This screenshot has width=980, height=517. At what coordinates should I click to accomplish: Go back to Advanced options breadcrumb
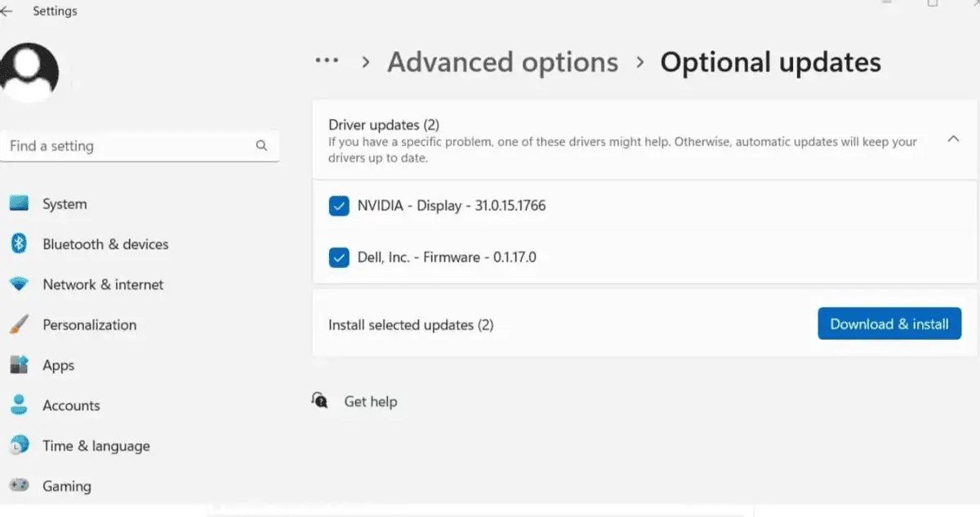tap(502, 62)
